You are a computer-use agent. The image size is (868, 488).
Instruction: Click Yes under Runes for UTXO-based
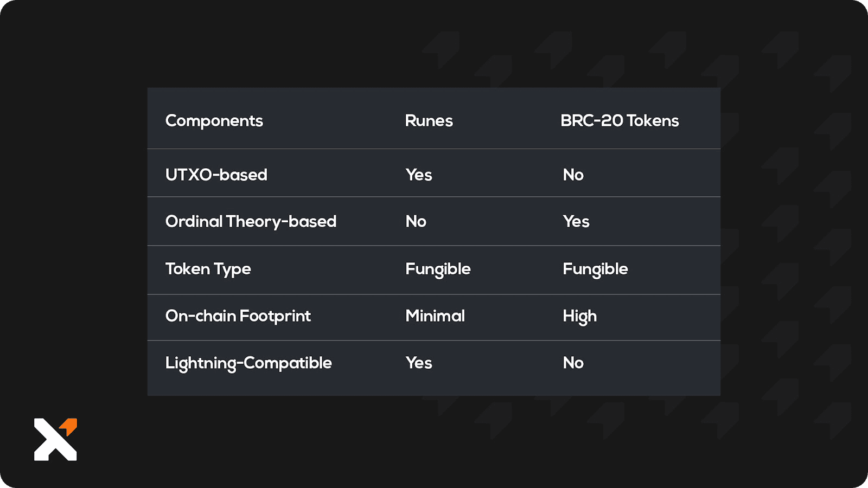coord(419,175)
